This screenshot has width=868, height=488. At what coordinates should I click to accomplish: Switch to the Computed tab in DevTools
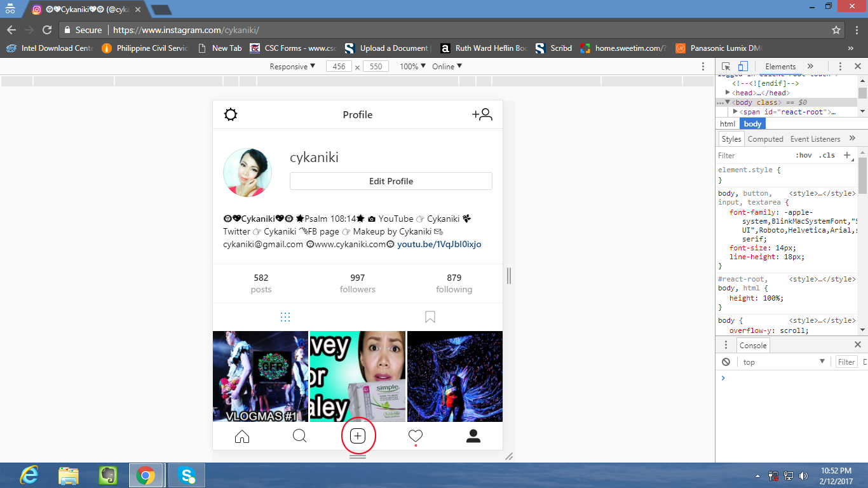pyautogui.click(x=765, y=139)
